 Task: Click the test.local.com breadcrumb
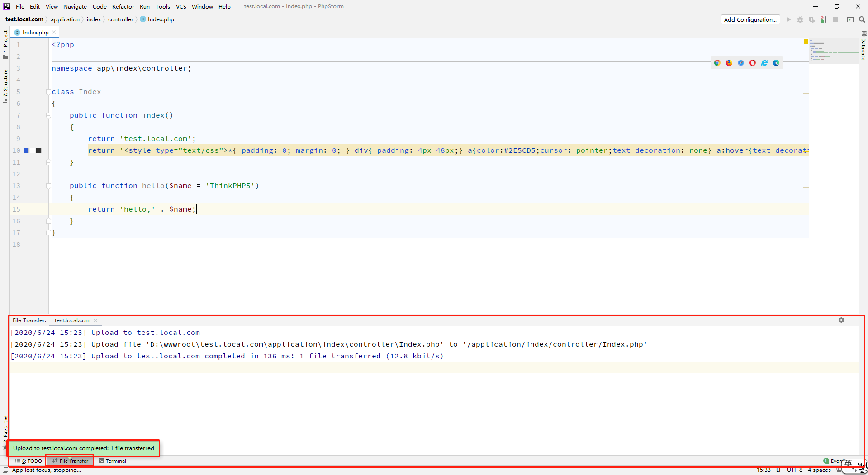(24, 19)
